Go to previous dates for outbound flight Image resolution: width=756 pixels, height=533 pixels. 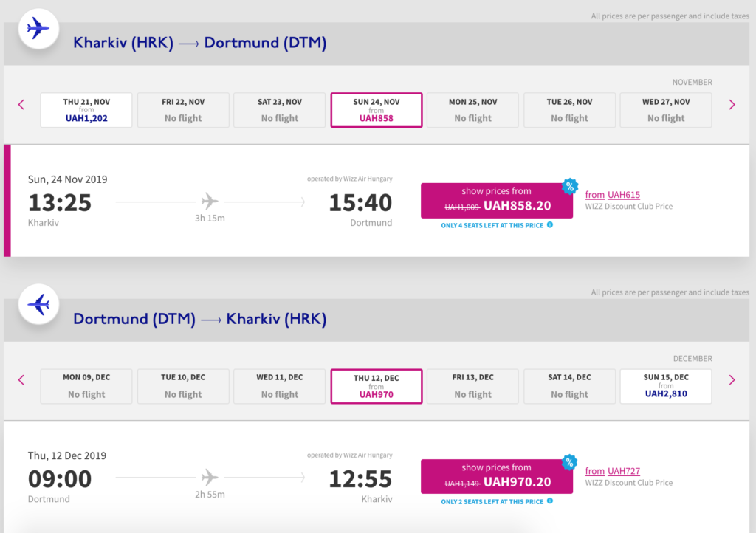tap(21, 105)
